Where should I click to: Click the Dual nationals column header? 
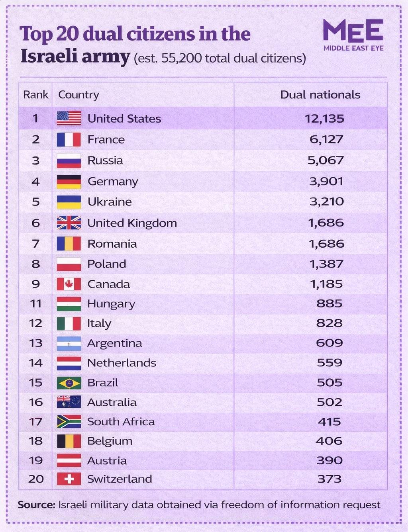(x=320, y=95)
